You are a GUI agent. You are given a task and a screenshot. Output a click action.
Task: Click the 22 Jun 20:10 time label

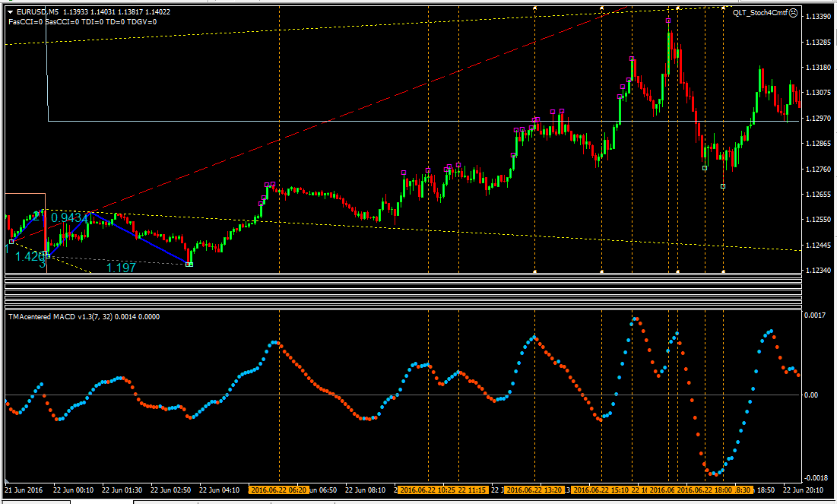(x=804, y=490)
